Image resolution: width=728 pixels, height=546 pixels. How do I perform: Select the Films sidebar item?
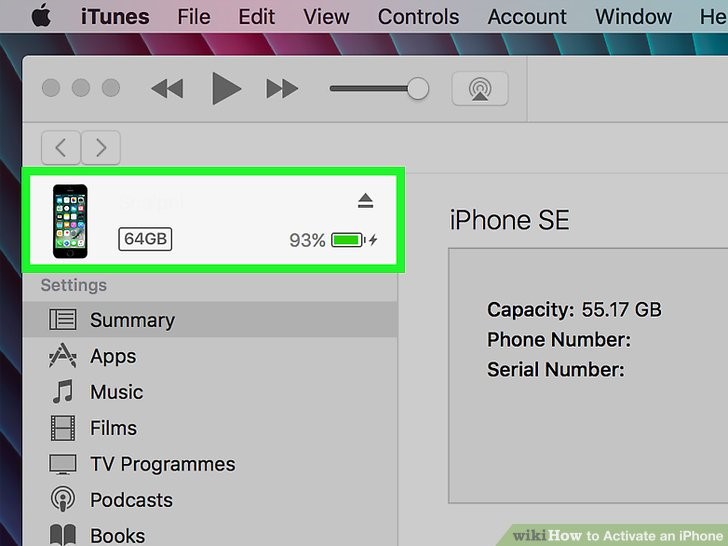(x=210, y=428)
